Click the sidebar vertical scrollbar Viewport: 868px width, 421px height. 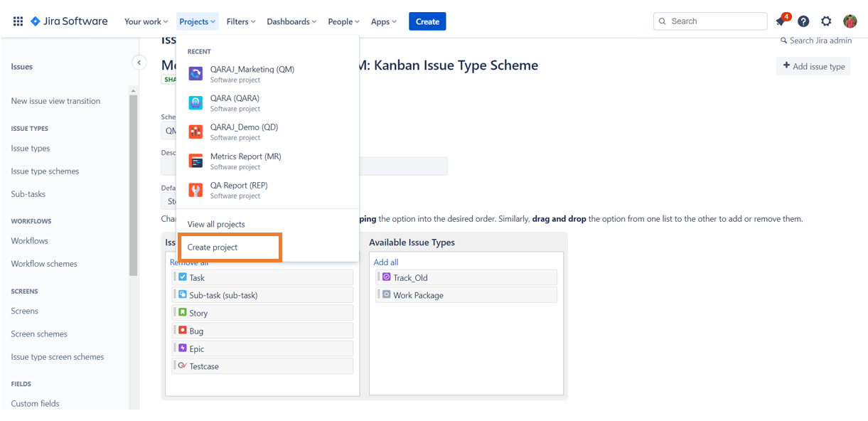pos(133,185)
